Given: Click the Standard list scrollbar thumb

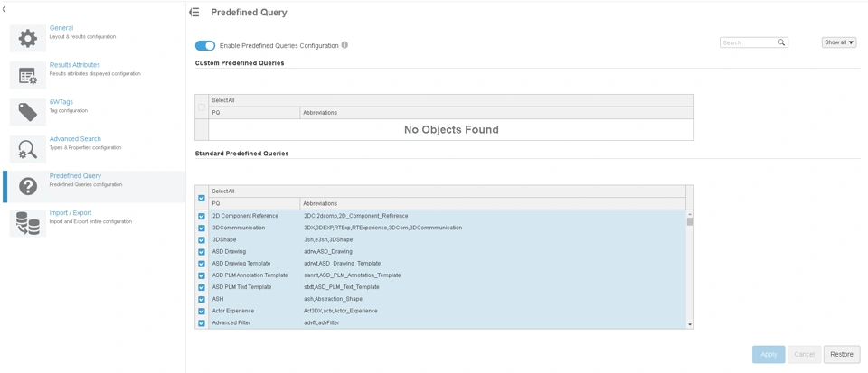Looking at the screenshot, I should (x=690, y=221).
